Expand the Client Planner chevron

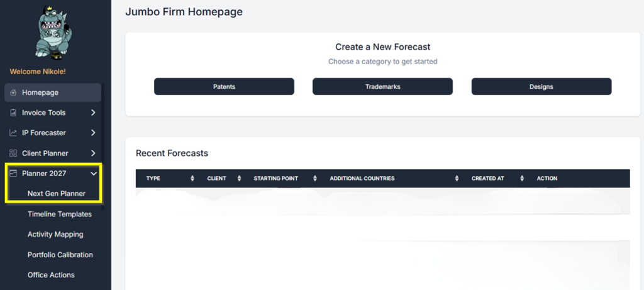coord(93,153)
